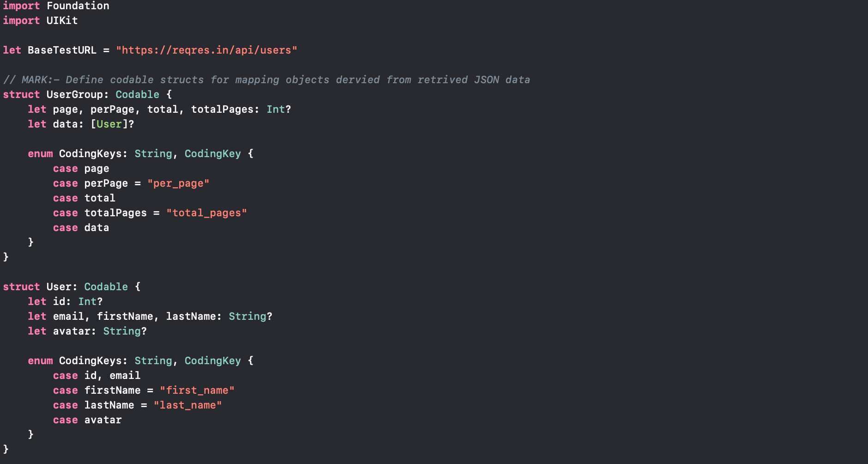Click the struct User declaration name
Viewport: 868px width, 464px height.
tap(59, 287)
